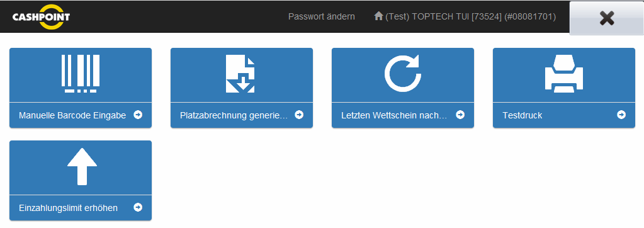Click the document download icon for Platzabrechnung
Viewport: 644px width, 228px height.
(x=240, y=74)
